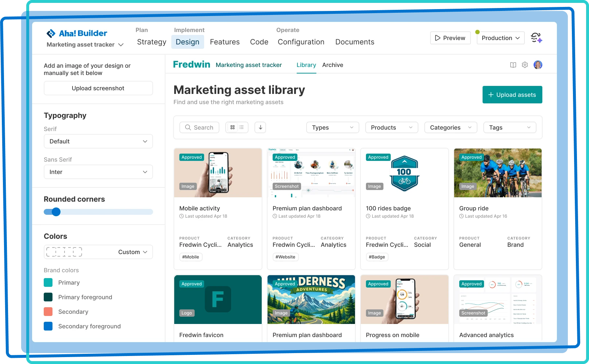Image resolution: width=589 pixels, height=364 pixels.
Task: Open the AI assistant icon beside Production
Action: [537, 38]
